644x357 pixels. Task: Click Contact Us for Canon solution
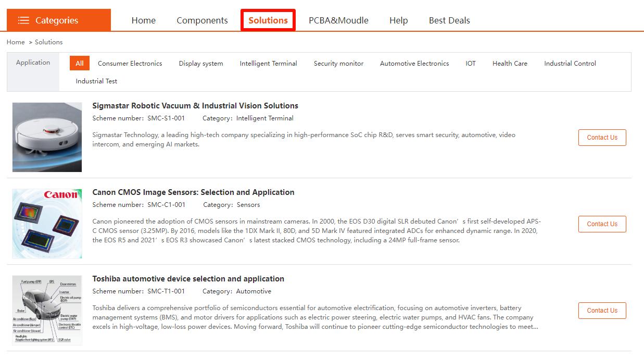coord(602,224)
